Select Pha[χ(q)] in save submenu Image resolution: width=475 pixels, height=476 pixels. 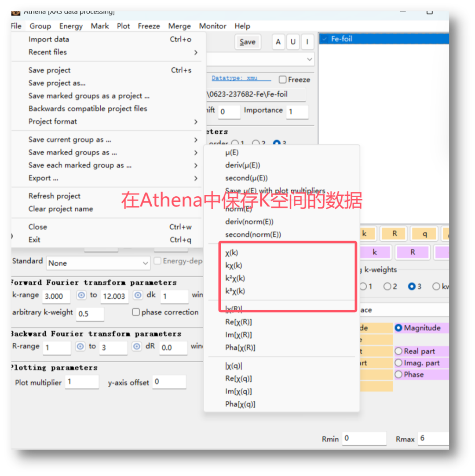241,404
